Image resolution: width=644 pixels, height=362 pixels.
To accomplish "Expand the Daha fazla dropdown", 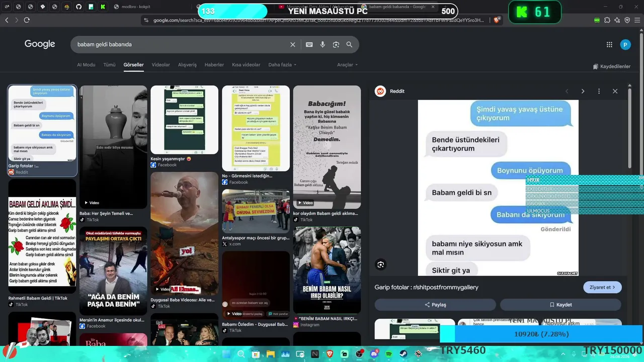I will (x=282, y=65).
